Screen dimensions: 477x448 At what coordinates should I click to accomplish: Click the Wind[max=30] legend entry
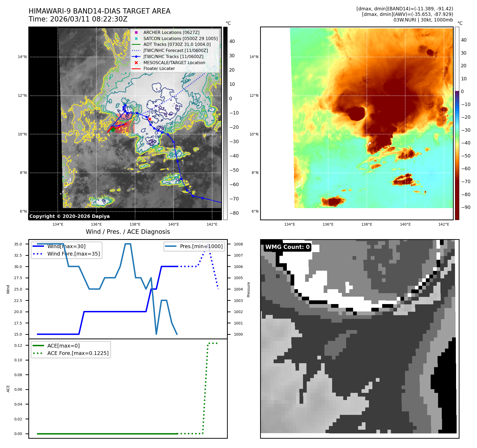[x=66, y=246]
